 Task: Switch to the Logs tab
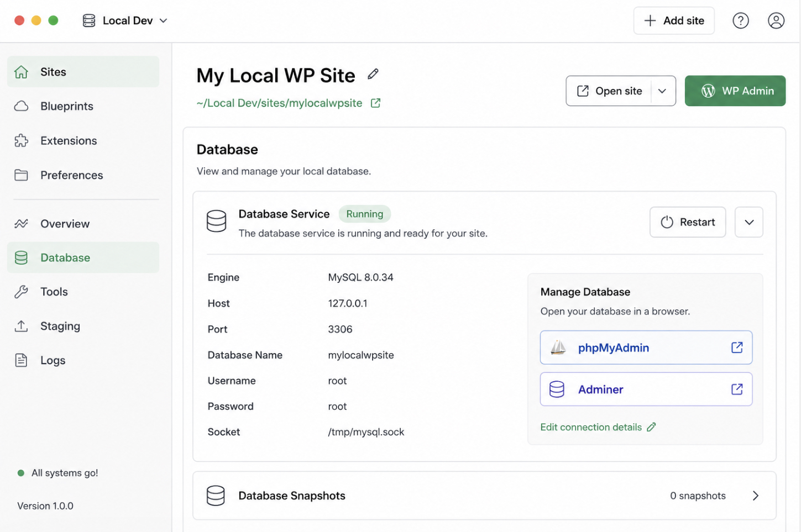tap(83, 360)
